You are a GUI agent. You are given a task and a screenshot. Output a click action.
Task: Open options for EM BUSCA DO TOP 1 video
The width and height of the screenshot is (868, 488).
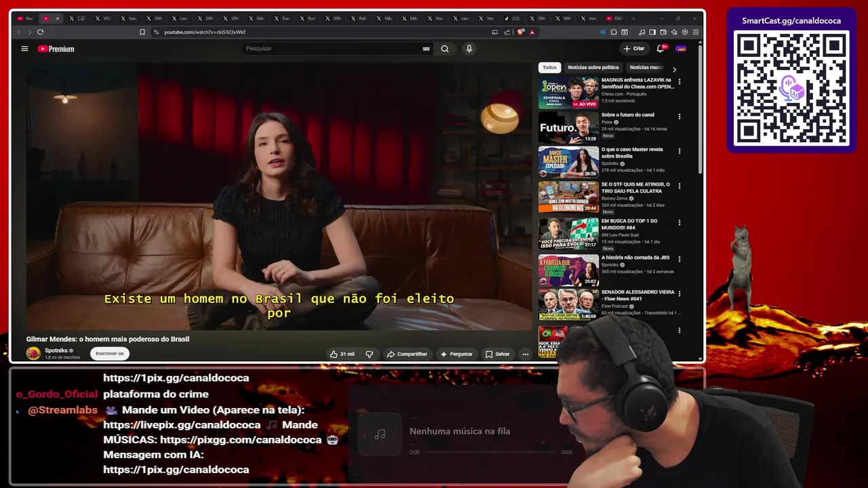[679, 222]
